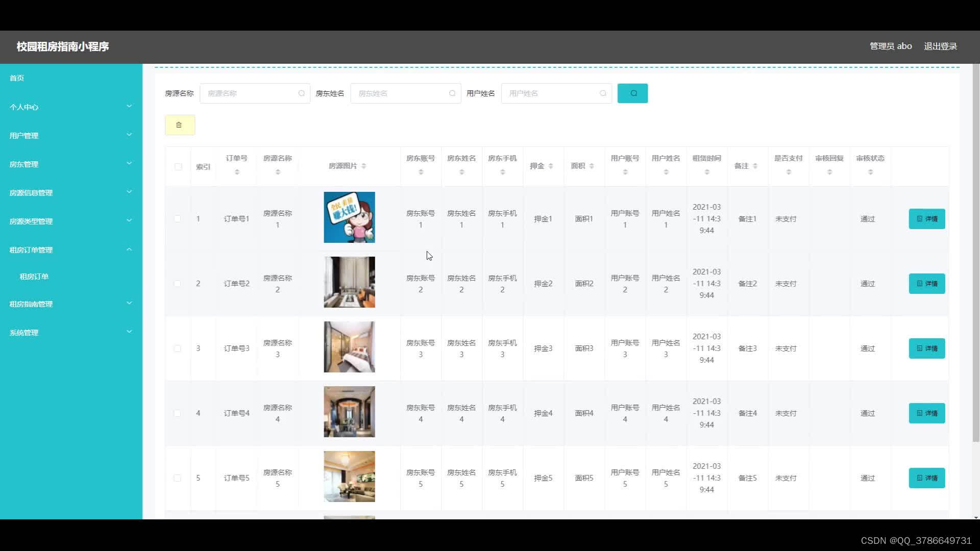Click 退出登录 button top right
The width and height of the screenshot is (980, 551).
pyautogui.click(x=941, y=46)
